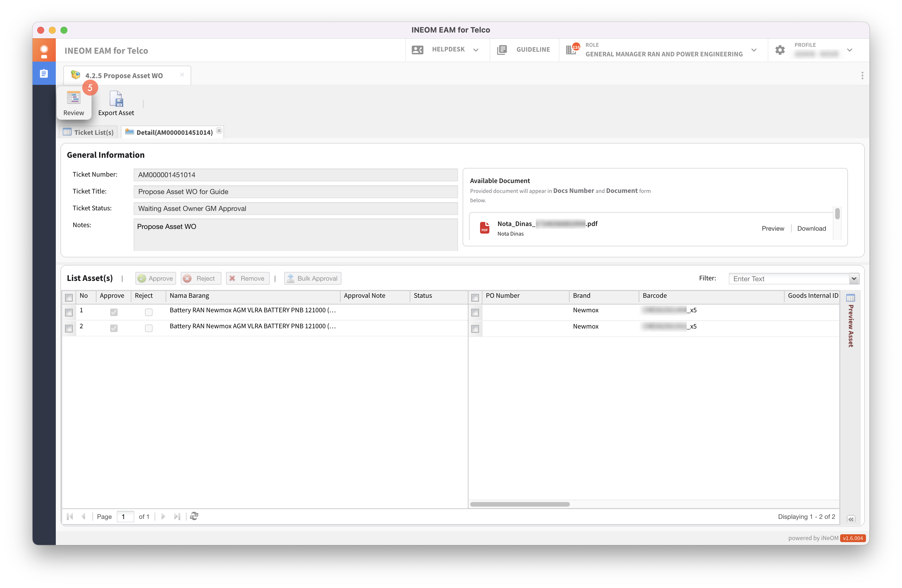Viewport: 902px width, 588px height.
Task: Click the Preview Asset panel grid icon
Action: [x=851, y=298]
